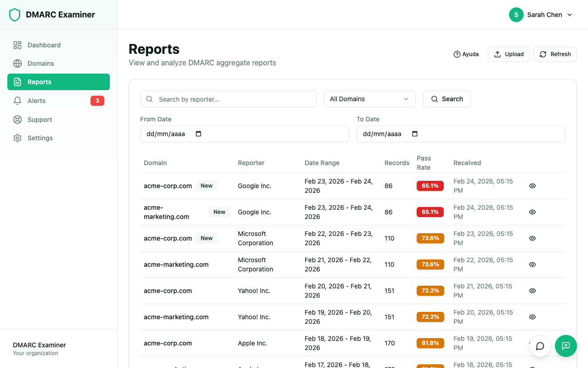Click the Alerts bell icon
The width and height of the screenshot is (588, 368).
tap(17, 101)
